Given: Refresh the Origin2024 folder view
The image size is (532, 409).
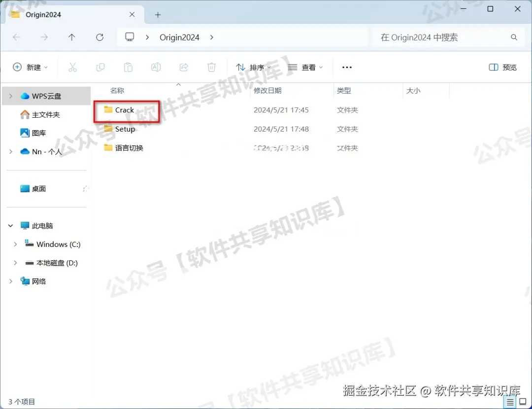Looking at the screenshot, I should [100, 37].
